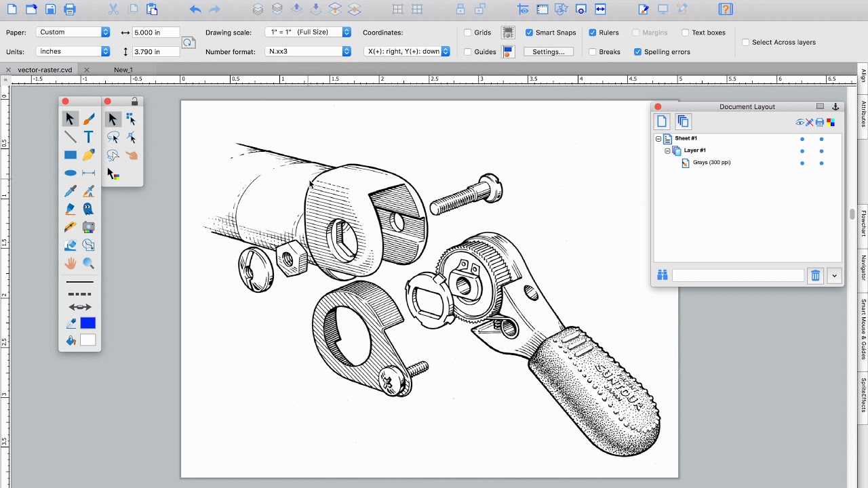Select the Text tool in toolbox
This screenshot has height=488, width=868.
pyautogui.click(x=88, y=137)
